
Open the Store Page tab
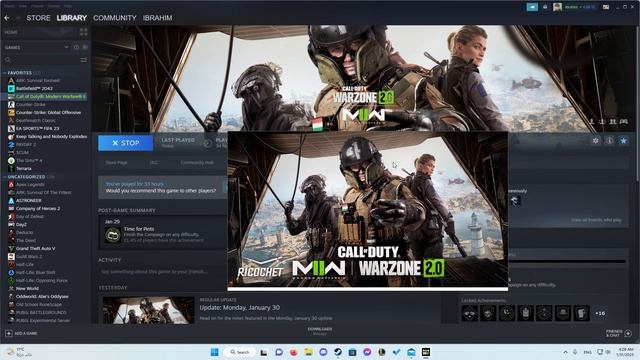click(x=116, y=162)
